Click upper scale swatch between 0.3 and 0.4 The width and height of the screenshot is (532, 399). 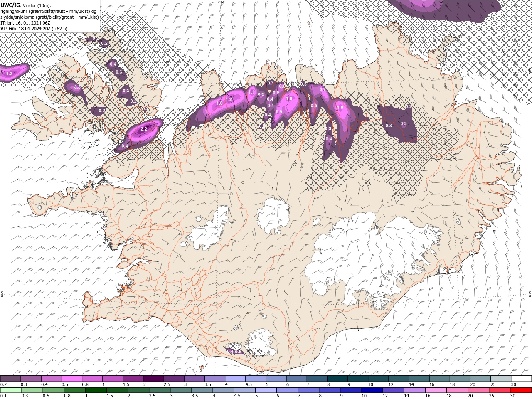[x=31, y=379]
